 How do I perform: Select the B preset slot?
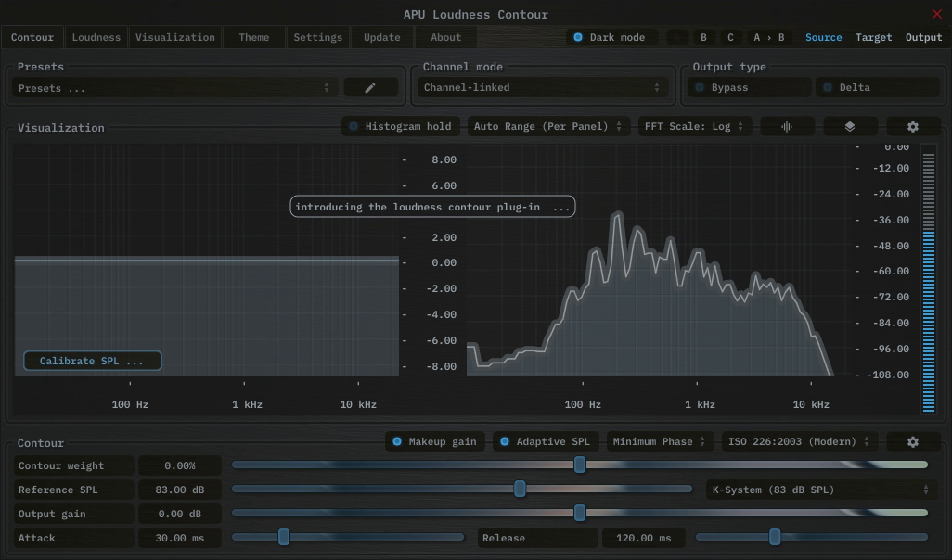tap(703, 37)
